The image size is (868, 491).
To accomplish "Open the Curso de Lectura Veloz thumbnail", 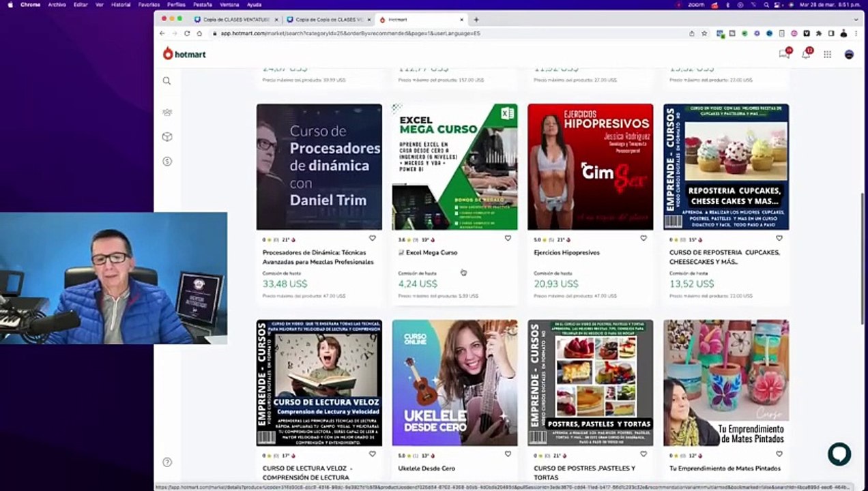I will [319, 383].
